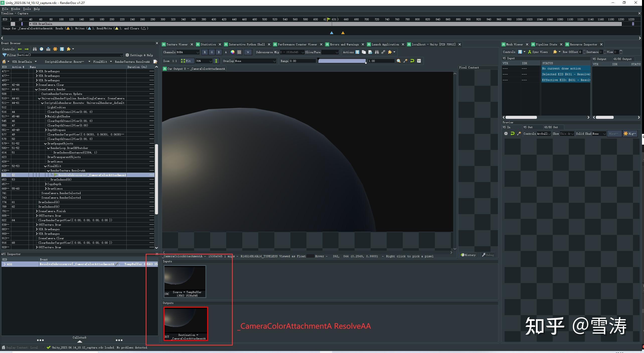Viewport: 644px width, 353px height.
Task: Enable the Wireframe toggle in Preview panel
Action: (614, 134)
